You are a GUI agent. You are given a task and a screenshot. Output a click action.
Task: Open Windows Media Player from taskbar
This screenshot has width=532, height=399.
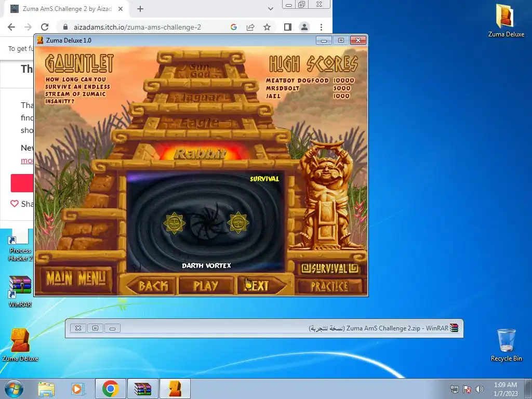[x=77, y=389]
